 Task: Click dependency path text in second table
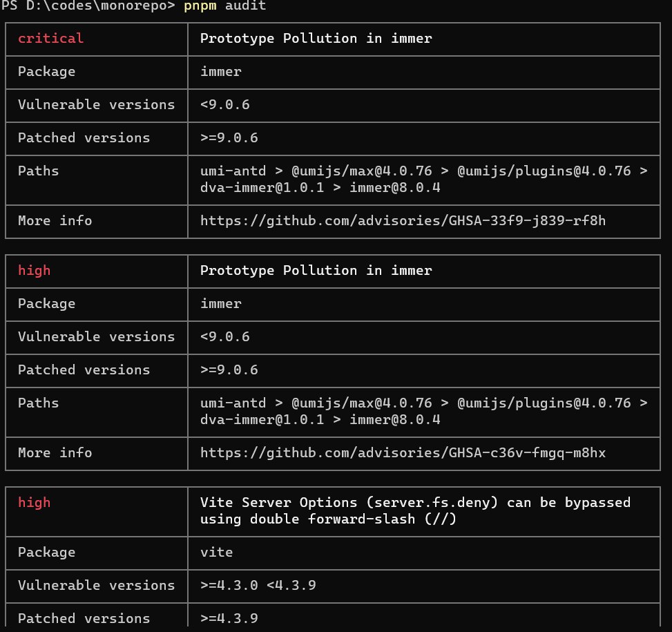pyautogui.click(x=423, y=412)
